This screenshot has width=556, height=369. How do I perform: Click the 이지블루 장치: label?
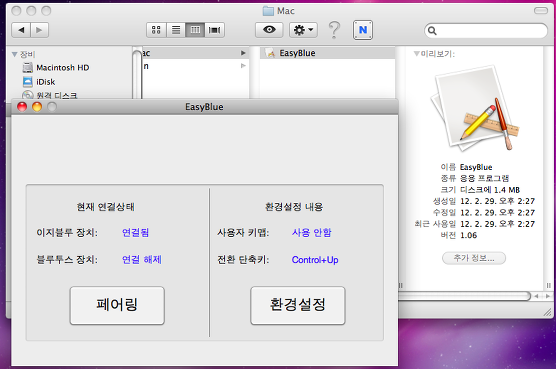pyautogui.click(x=67, y=233)
